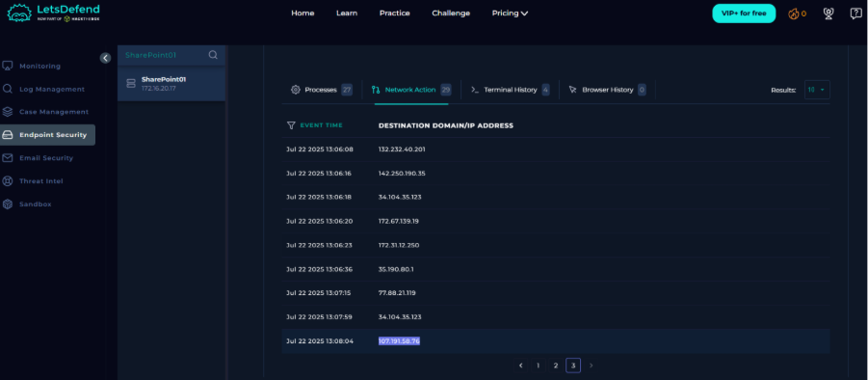Click the Network Action count badge 29
868x380 pixels.
point(446,90)
